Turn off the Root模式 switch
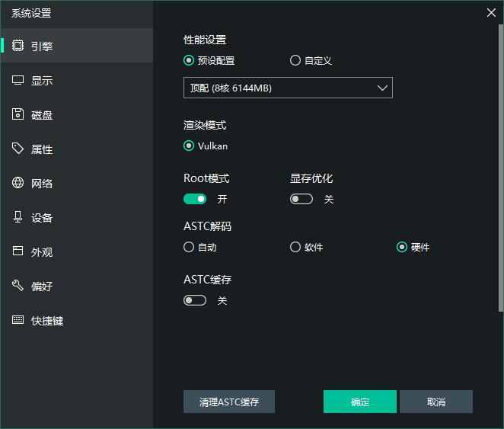The image size is (504, 429). click(x=195, y=199)
